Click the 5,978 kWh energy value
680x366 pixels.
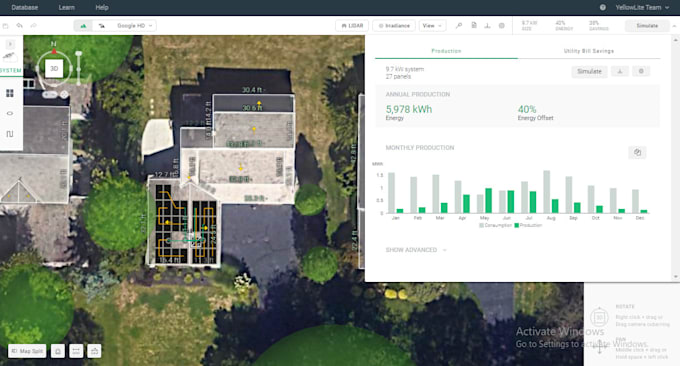pyautogui.click(x=409, y=109)
